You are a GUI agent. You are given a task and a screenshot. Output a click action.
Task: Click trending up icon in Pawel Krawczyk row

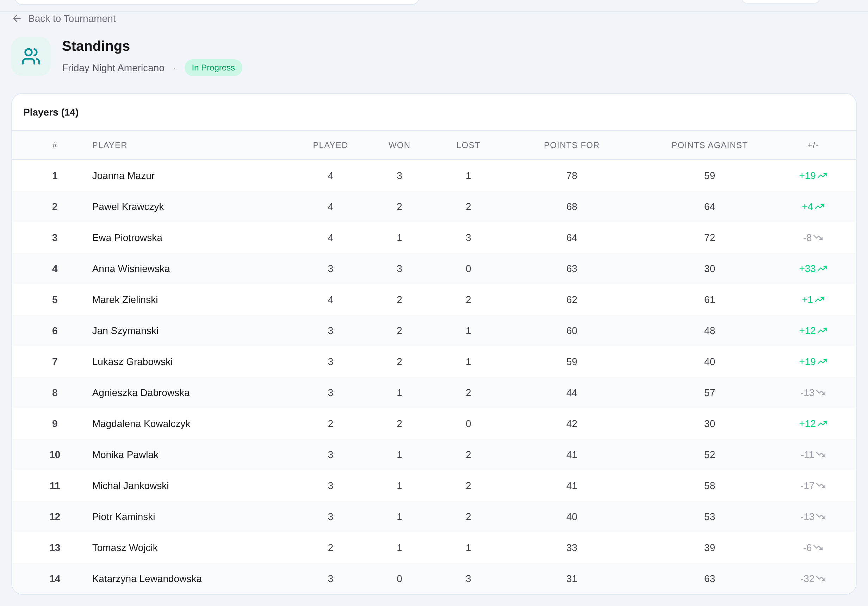click(x=820, y=206)
